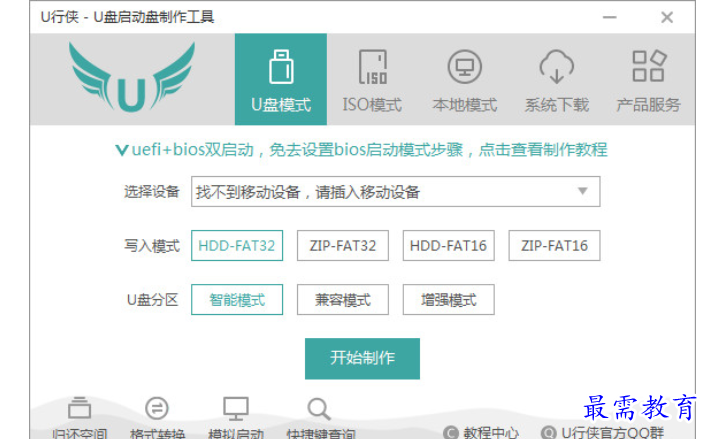Open the uefi+bios tutorial link

click(x=361, y=150)
